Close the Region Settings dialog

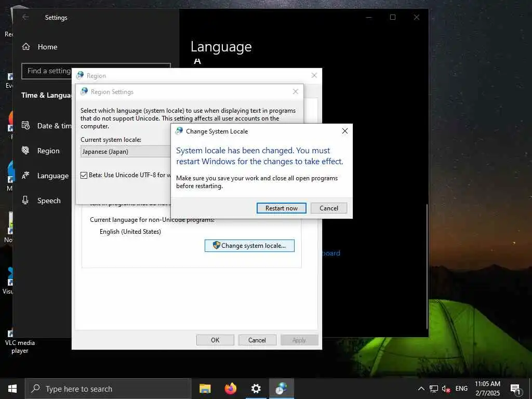(x=295, y=91)
